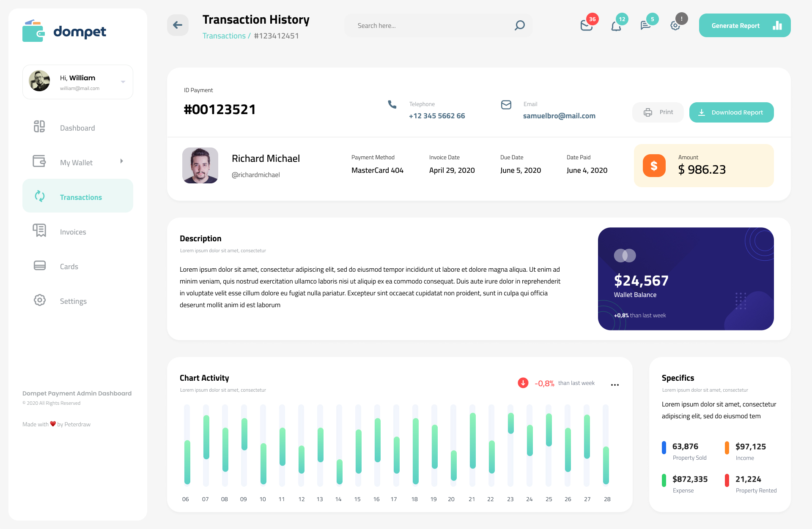Image resolution: width=812 pixels, height=529 pixels.
Task: Select Dashboard in the sidebar
Action: pyautogui.click(x=39, y=126)
